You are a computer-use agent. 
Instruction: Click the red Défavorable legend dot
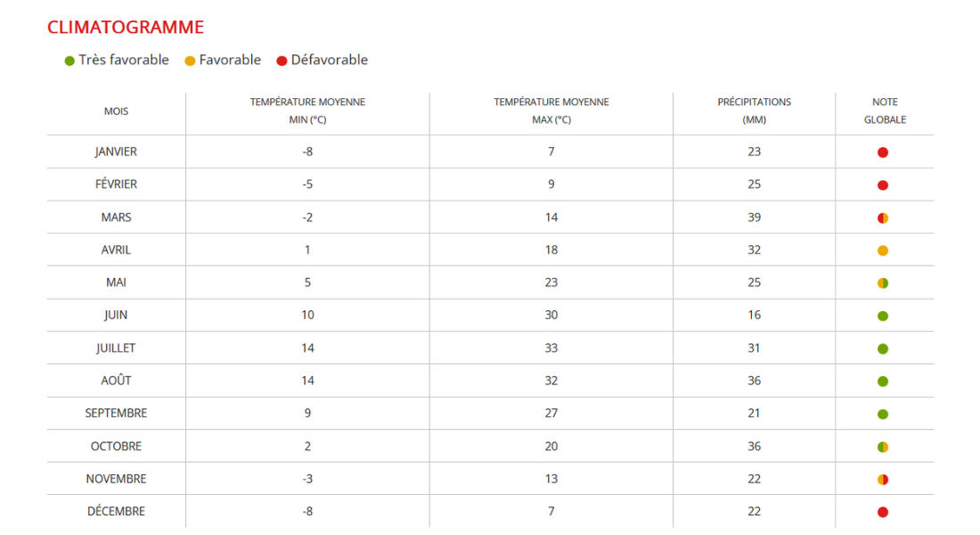[x=282, y=61]
